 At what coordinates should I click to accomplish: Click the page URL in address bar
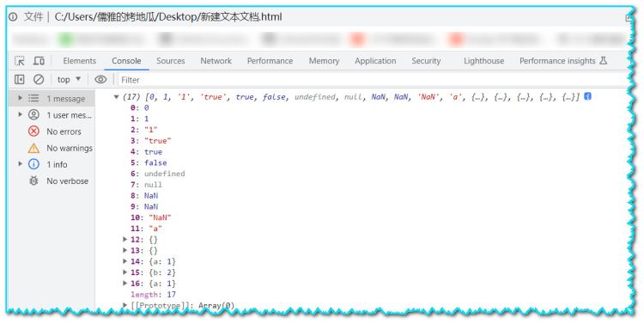pos(168,17)
